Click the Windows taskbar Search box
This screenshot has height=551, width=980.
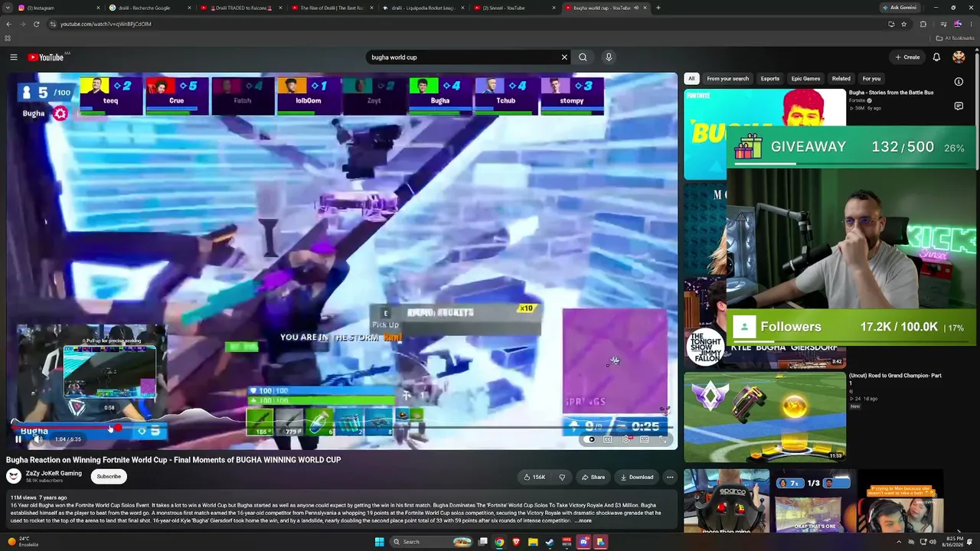(x=431, y=542)
